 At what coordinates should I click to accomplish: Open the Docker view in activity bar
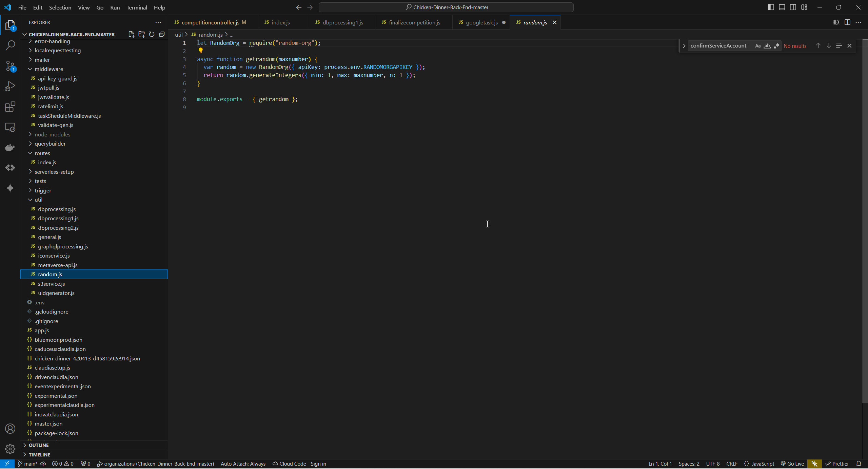click(10, 147)
